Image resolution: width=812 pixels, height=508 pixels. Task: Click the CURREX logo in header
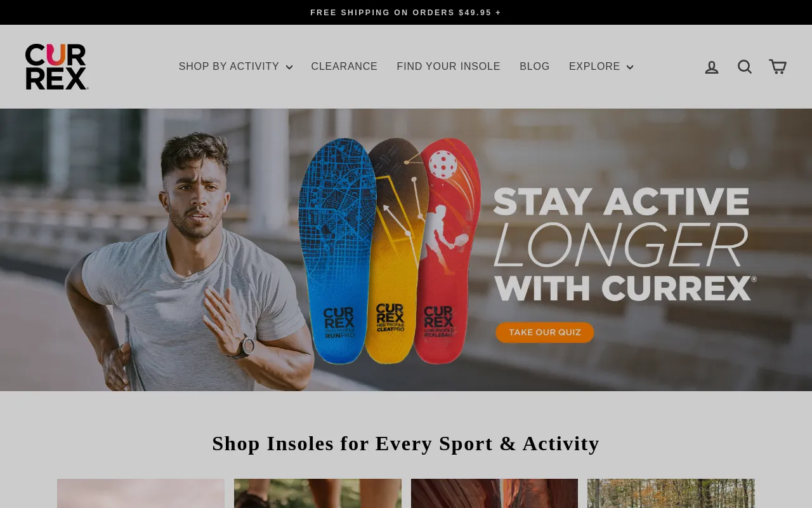click(x=56, y=67)
